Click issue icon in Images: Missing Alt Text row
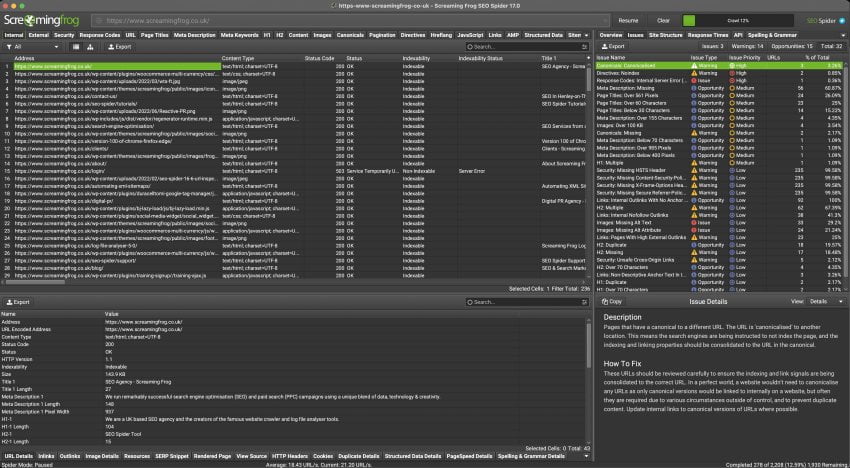The height and width of the screenshot is (468, 850). pyautogui.click(x=694, y=222)
